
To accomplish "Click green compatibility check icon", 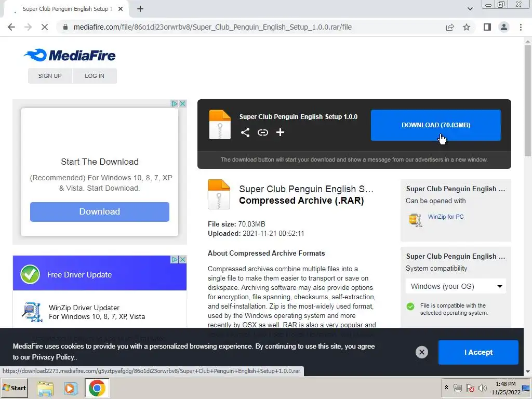I will (x=410, y=307).
